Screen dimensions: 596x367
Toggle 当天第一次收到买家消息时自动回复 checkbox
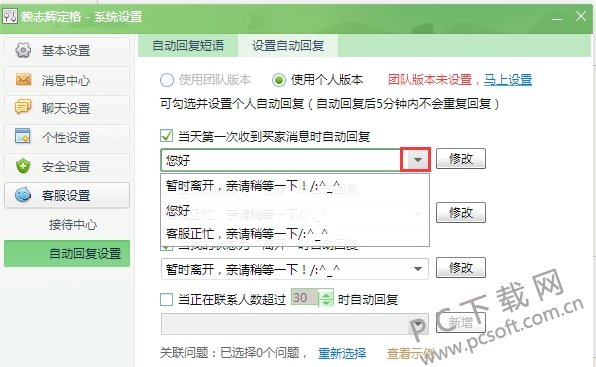(x=166, y=136)
